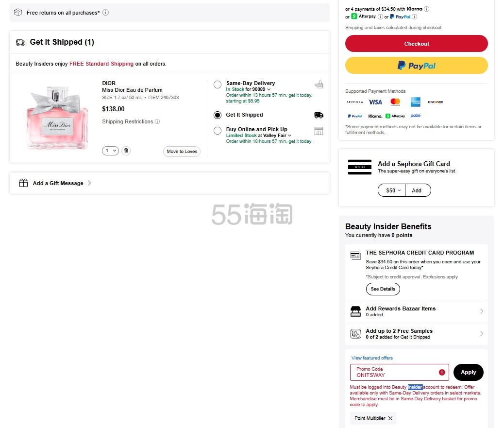Image resolution: width=504 pixels, height=428 pixels.
Task: Expand Add Rewards Bazaar Items
Action: (x=417, y=311)
